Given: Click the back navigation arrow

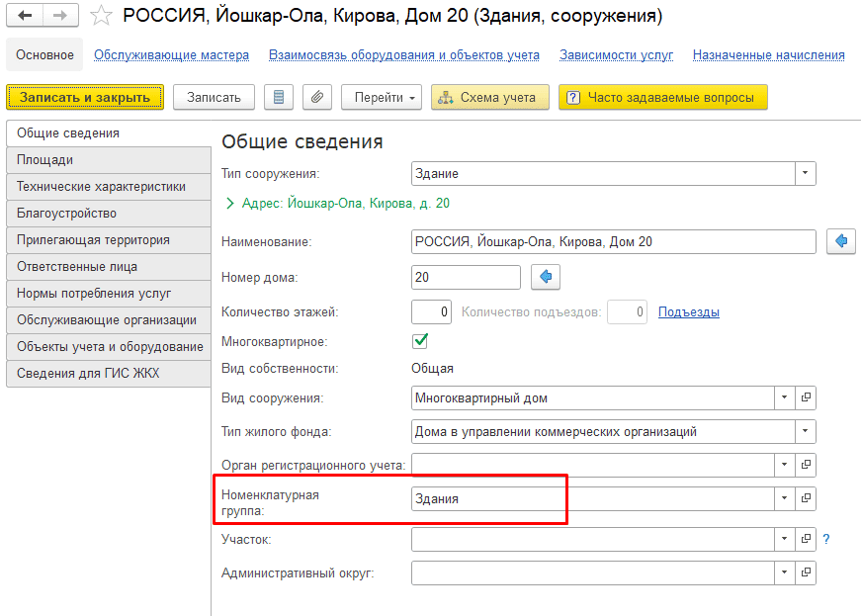Looking at the screenshot, I should pos(24,15).
